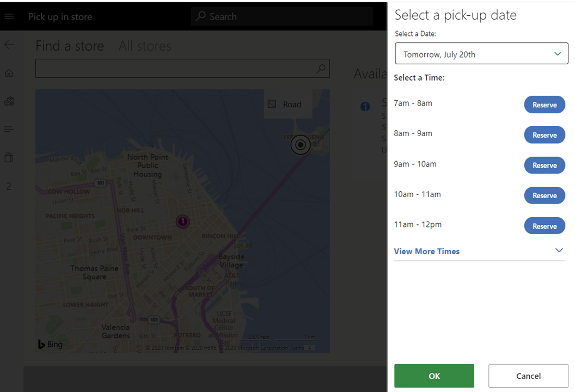Reserve the 10am - 11am pickup slot

point(545,195)
